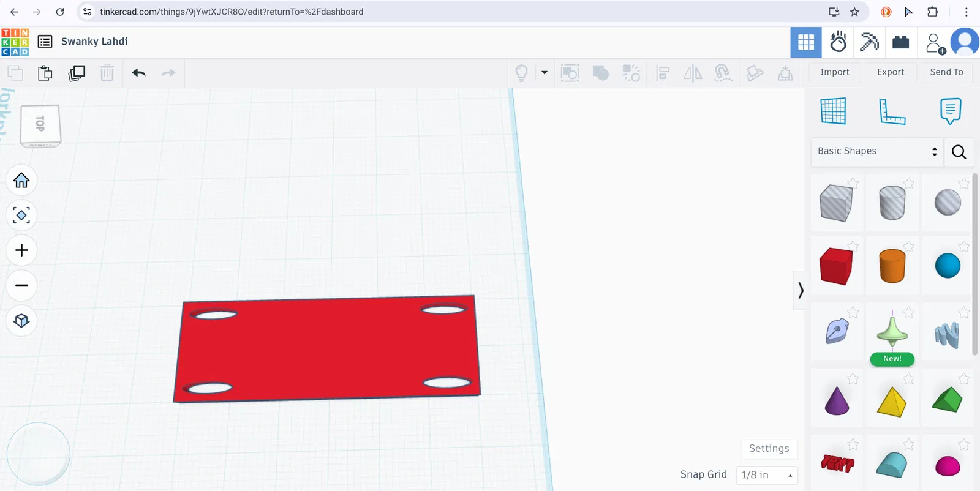
Task: Select the Workplane tool
Action: click(833, 111)
